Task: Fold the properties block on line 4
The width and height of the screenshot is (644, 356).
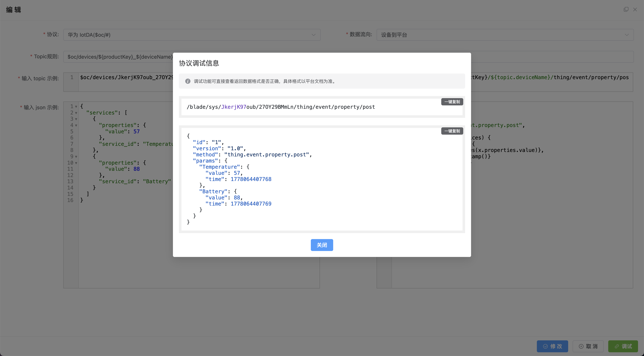Action: pos(76,125)
